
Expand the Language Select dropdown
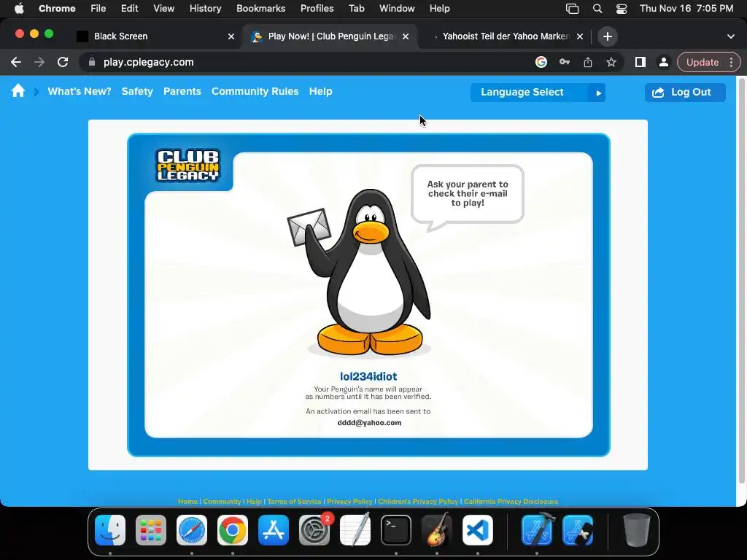coord(538,93)
